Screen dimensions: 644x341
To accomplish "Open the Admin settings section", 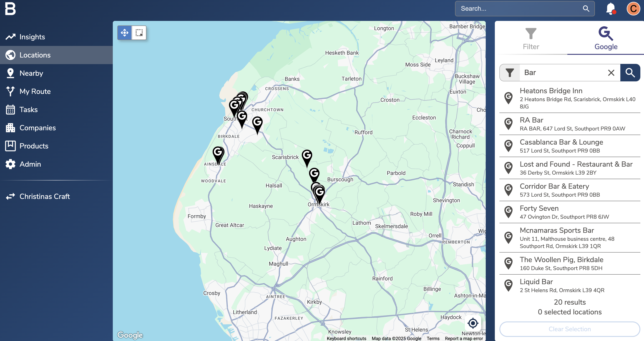I will tap(30, 164).
